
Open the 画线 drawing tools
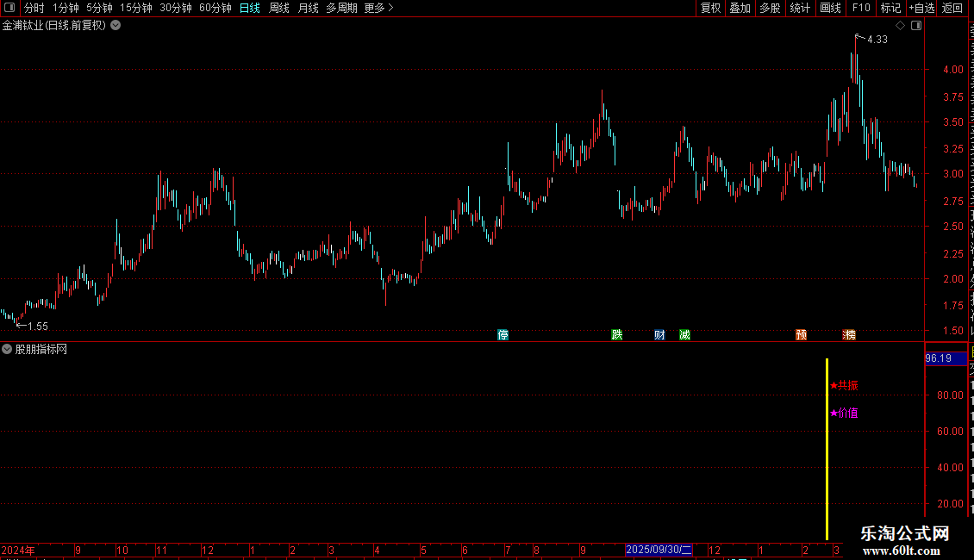[x=831, y=8]
